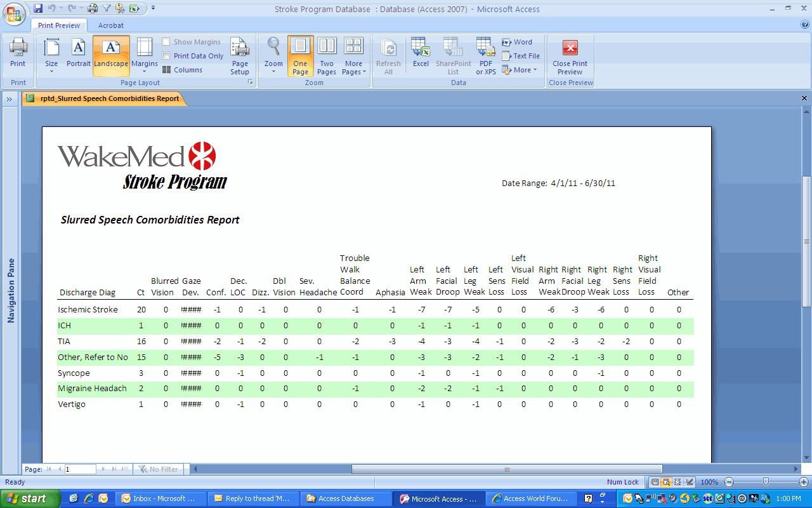
Task: Switch to Report View from status bar
Action: click(655, 482)
